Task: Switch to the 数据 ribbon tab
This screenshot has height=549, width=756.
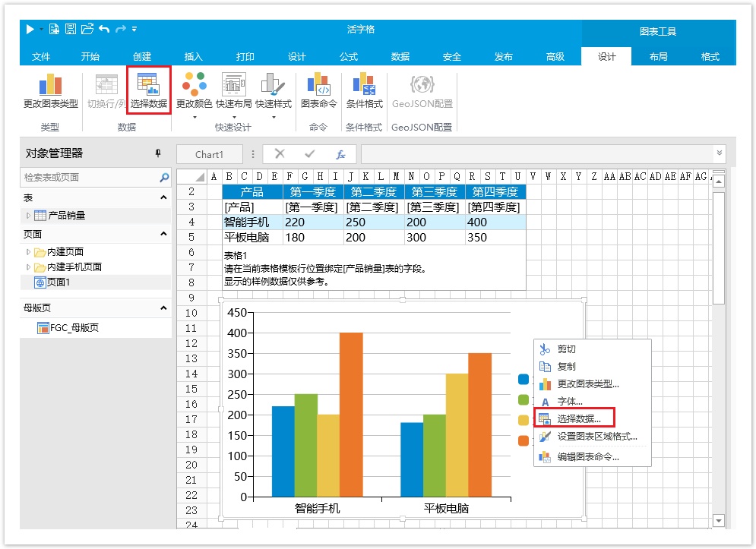Action: 400,56
